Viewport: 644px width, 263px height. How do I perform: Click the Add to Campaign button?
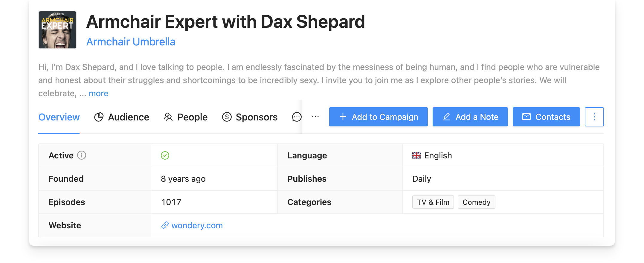[378, 117]
